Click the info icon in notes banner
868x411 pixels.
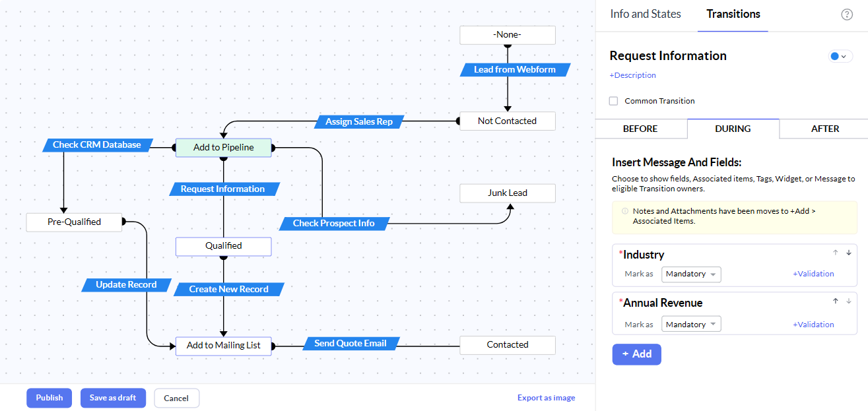(625, 211)
